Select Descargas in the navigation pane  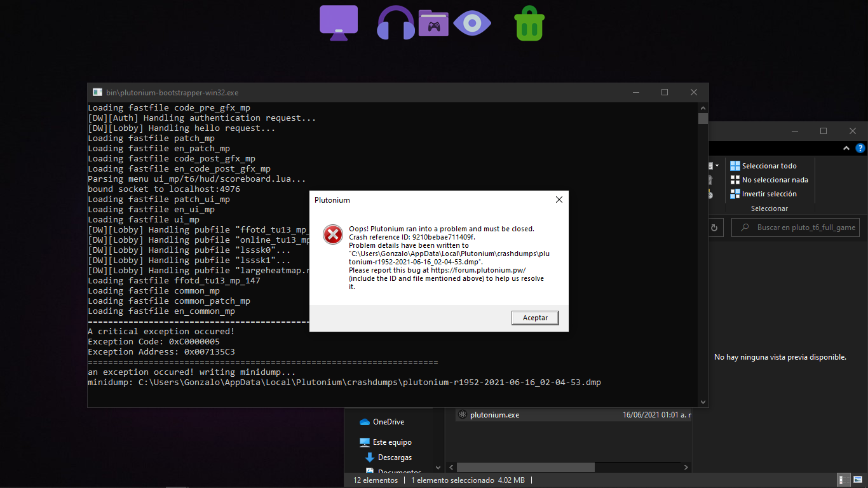coord(395,457)
